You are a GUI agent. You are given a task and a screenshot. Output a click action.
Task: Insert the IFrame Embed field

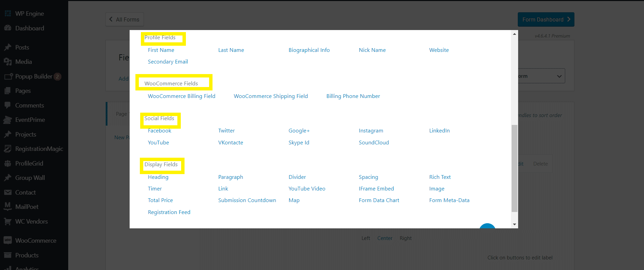click(376, 188)
